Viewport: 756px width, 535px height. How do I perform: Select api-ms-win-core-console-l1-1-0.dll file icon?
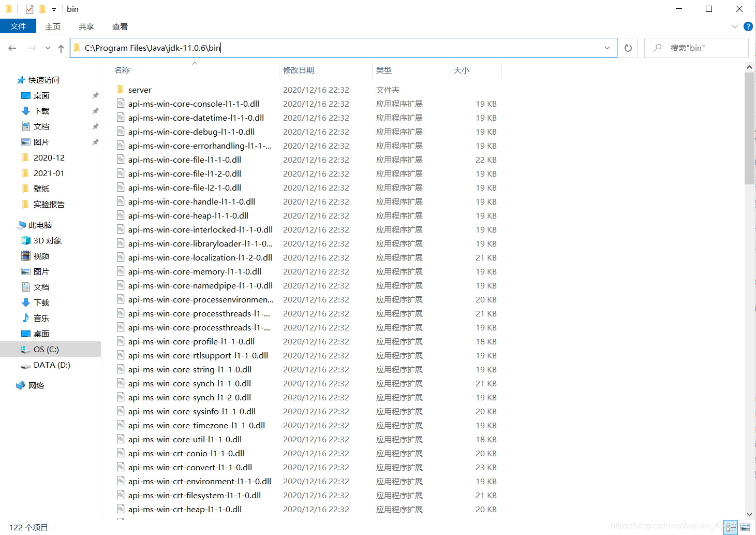coord(120,103)
